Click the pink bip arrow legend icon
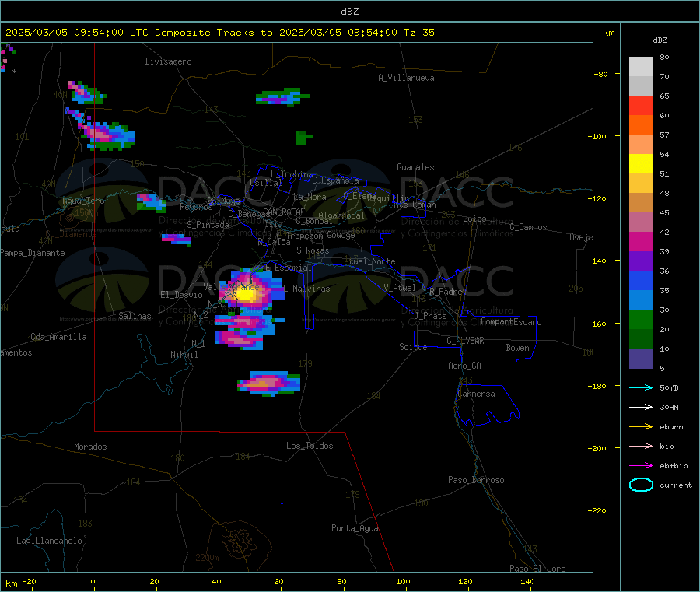The height and width of the screenshot is (592, 700). tap(641, 446)
